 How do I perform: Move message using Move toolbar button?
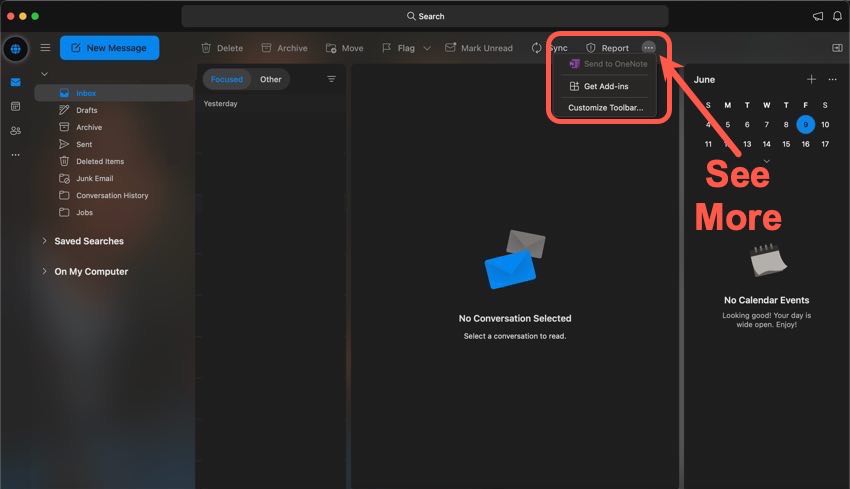click(345, 48)
